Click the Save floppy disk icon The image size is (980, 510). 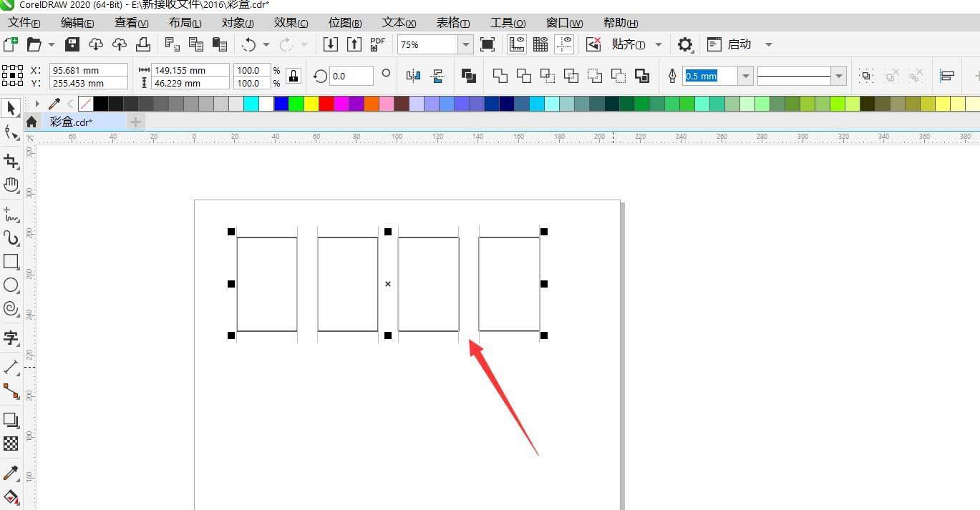click(72, 45)
